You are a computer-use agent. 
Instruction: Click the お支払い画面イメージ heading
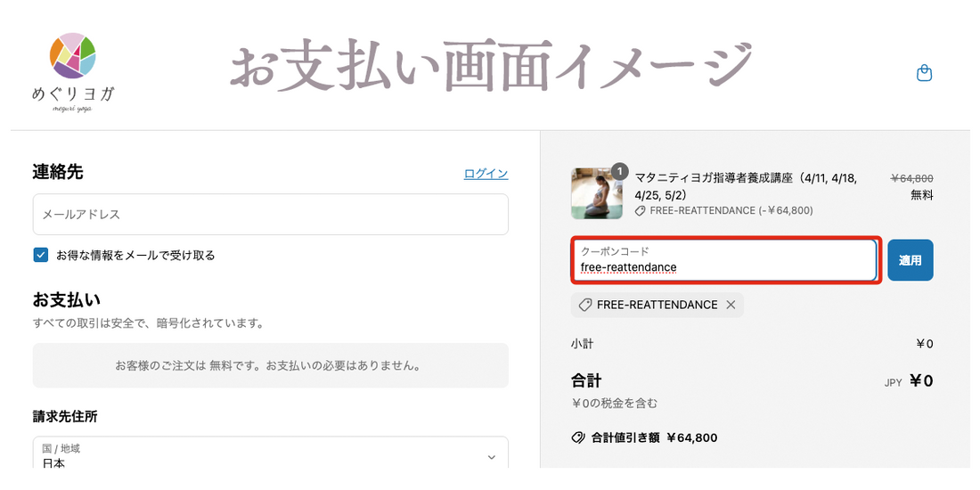coord(491,69)
